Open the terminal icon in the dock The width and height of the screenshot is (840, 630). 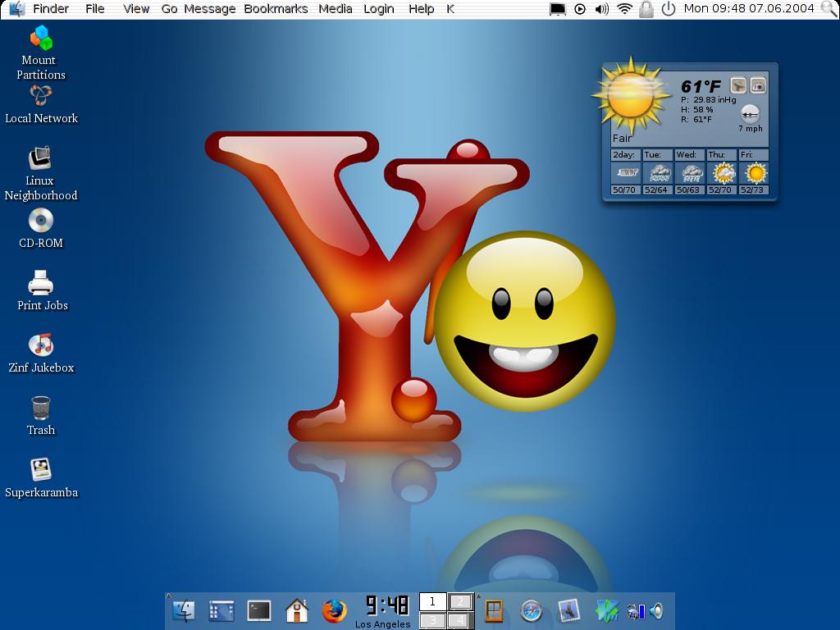click(x=258, y=610)
